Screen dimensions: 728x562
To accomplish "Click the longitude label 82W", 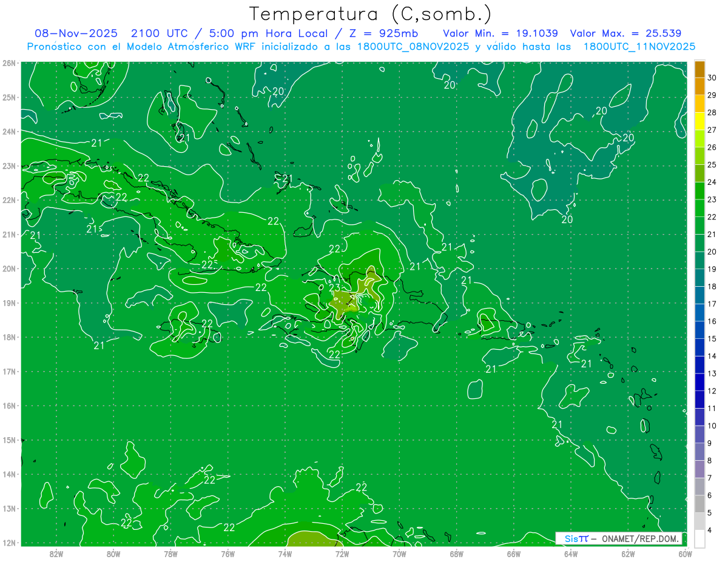I will coord(56,553).
